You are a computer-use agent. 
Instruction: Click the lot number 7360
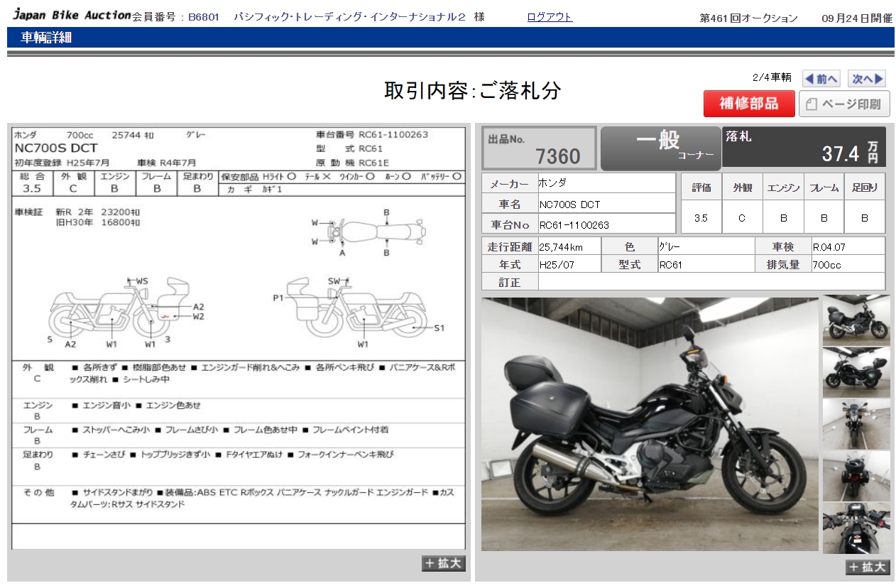coord(557,156)
